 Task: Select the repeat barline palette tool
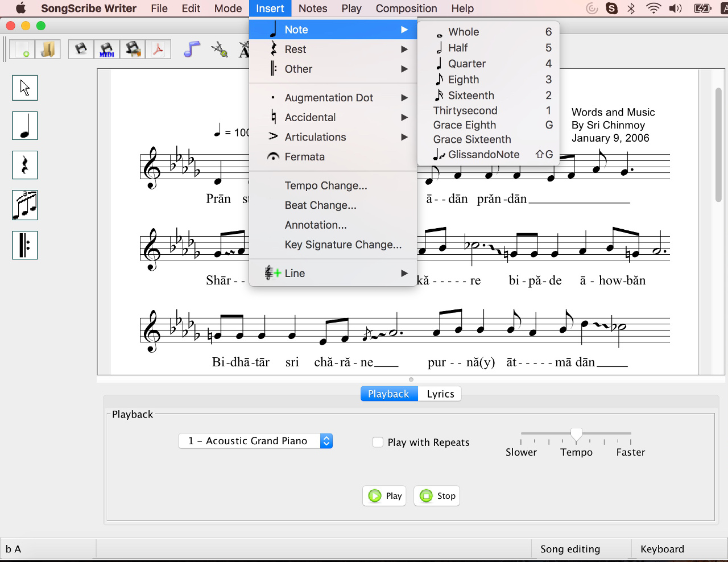[x=25, y=245]
